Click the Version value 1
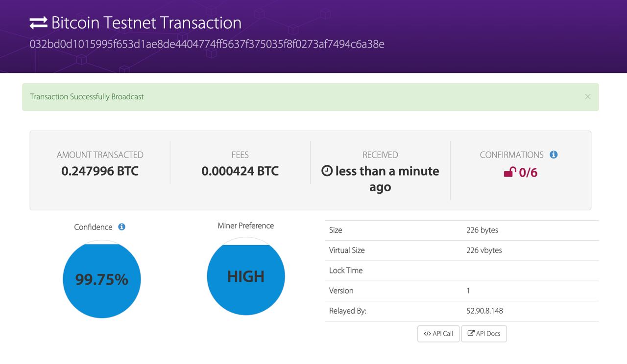Screen dimensions: 627x364 tap(468, 291)
